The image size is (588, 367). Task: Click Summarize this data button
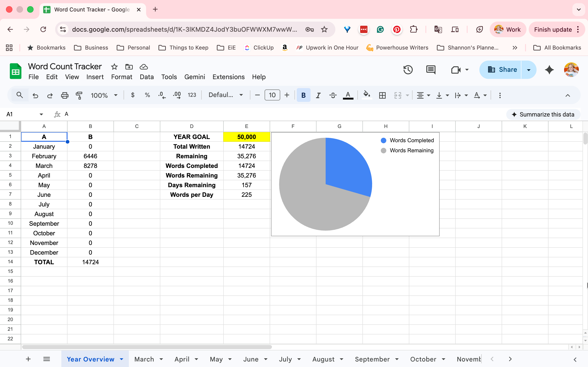pyautogui.click(x=543, y=114)
